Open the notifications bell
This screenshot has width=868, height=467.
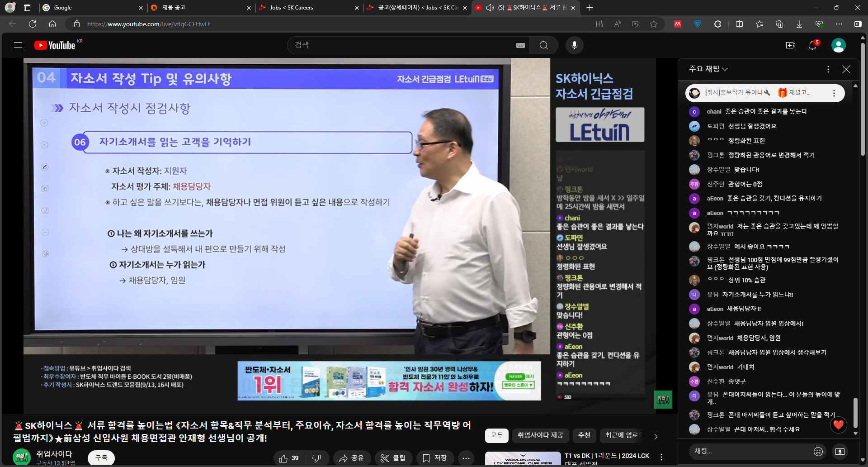812,45
